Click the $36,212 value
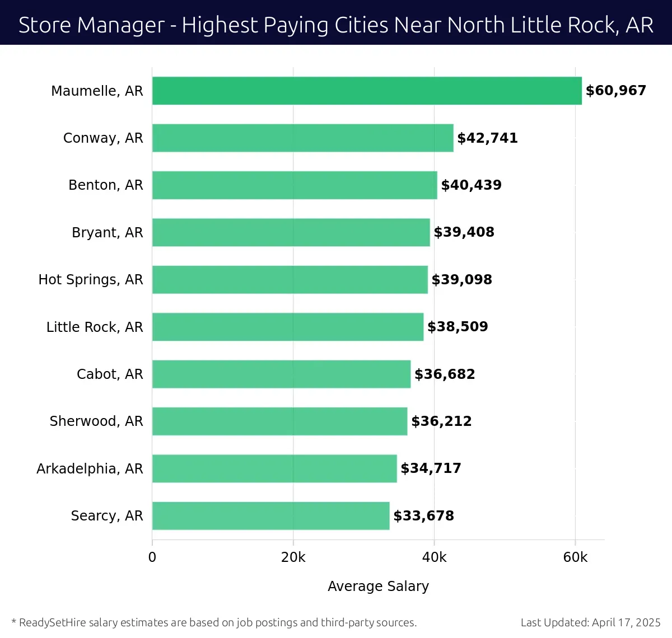 click(442, 421)
